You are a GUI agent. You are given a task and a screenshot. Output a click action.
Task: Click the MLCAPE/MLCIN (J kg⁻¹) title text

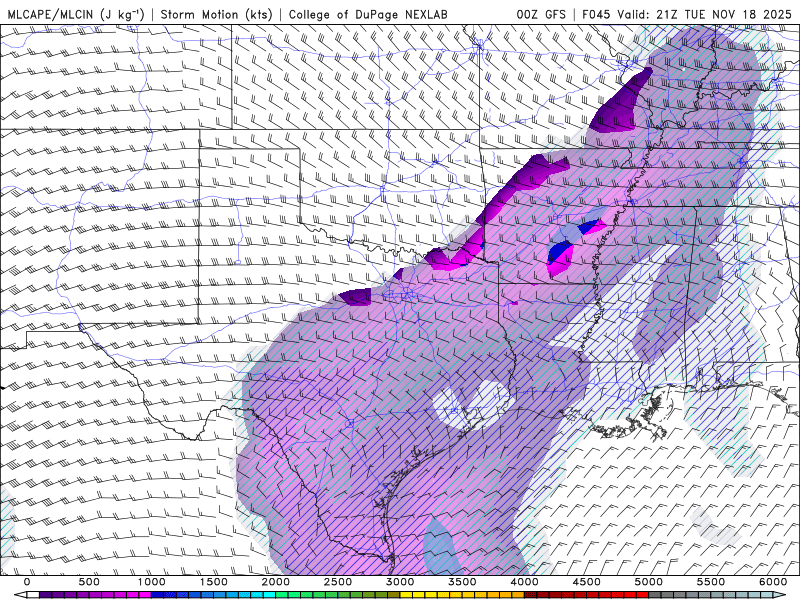click(75, 14)
